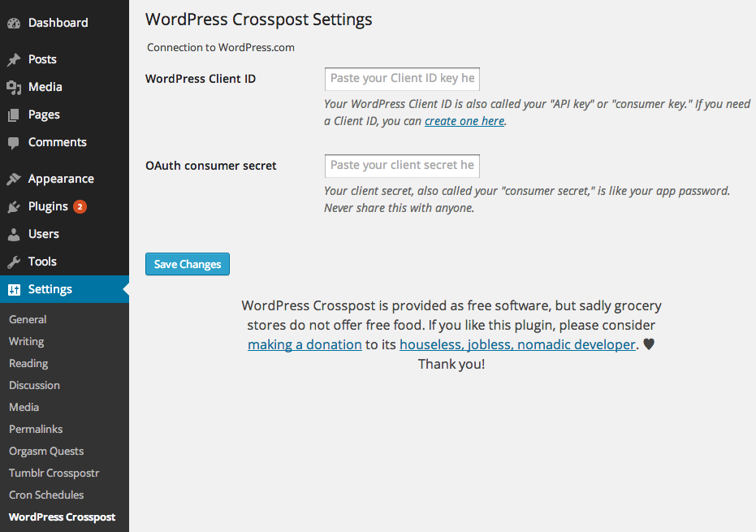Click the Plugins plug icon
756x532 pixels.
14,207
